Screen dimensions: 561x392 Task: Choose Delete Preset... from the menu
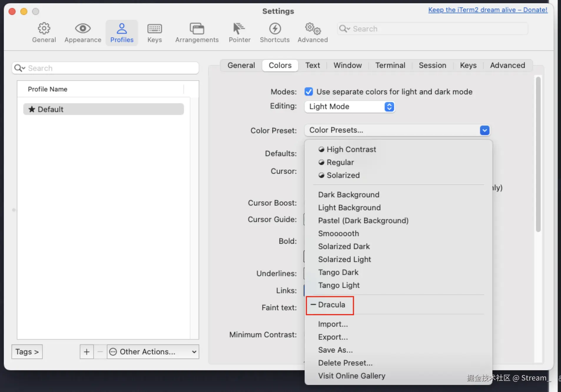(x=399, y=363)
